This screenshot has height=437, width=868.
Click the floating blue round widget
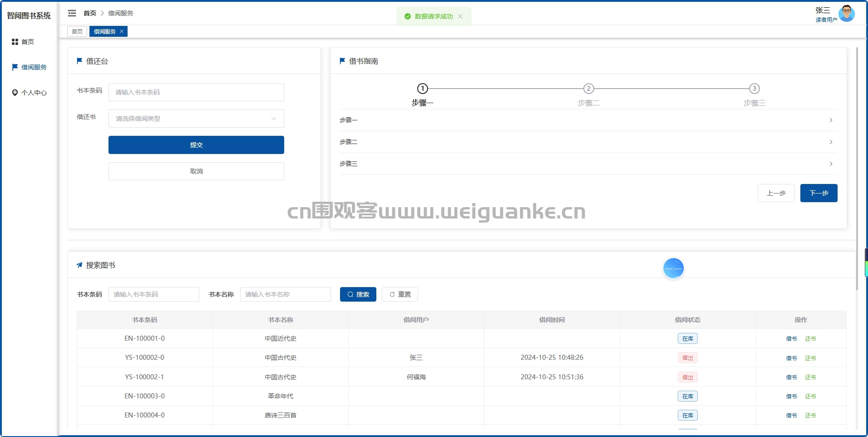tap(673, 268)
